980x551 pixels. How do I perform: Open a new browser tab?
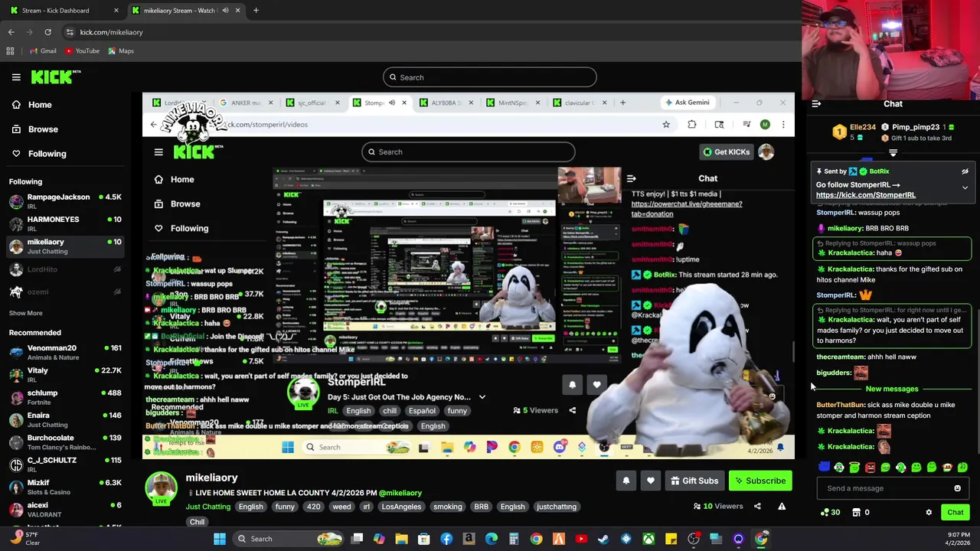click(256, 11)
